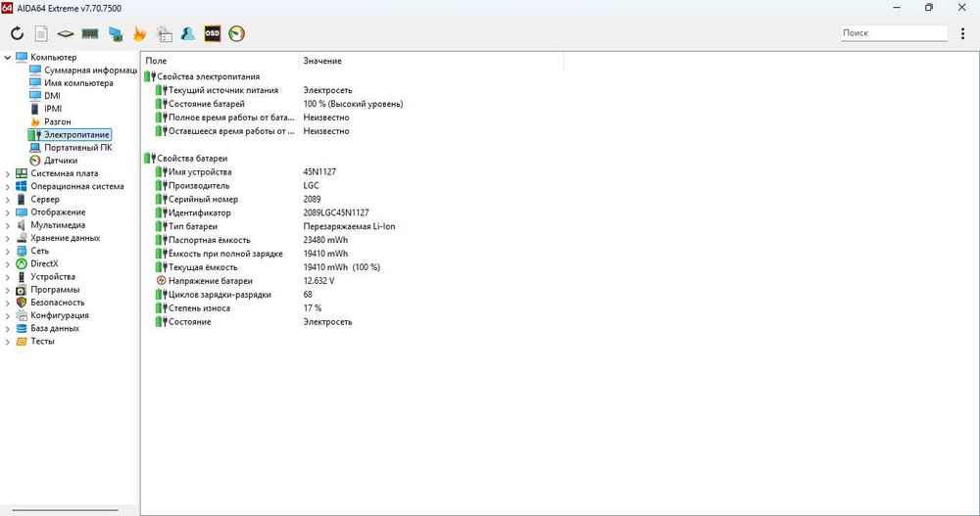980x516 pixels.
Task: Open the Портативный ПК item
Action: (78, 148)
